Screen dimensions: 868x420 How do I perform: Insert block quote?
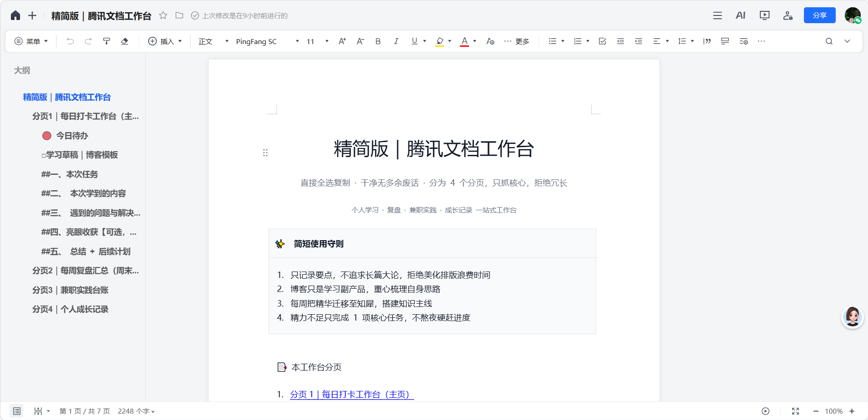[707, 41]
